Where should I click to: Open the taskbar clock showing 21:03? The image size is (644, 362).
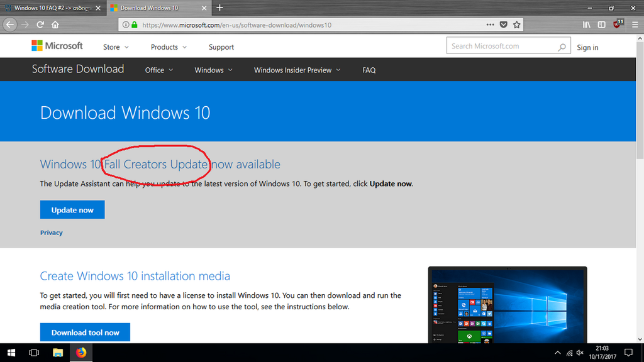pos(602,353)
